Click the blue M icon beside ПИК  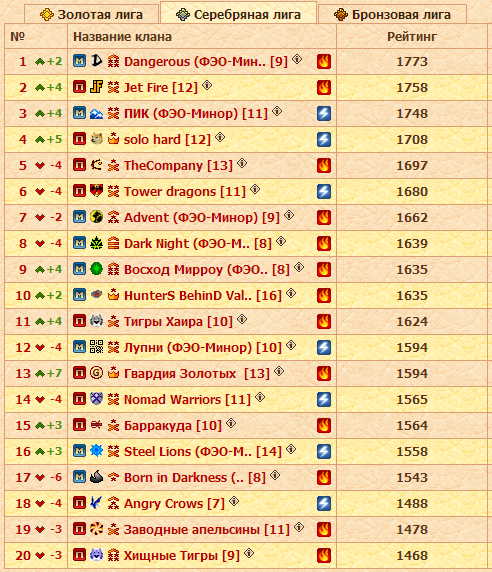click(80, 113)
